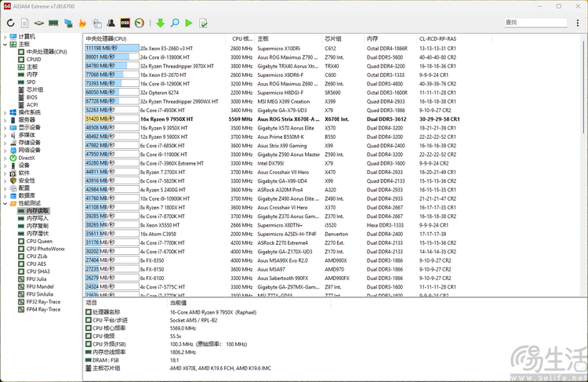This screenshot has width=588, height=382.
Task: Click the green download arrow icon
Action: click(x=161, y=23)
